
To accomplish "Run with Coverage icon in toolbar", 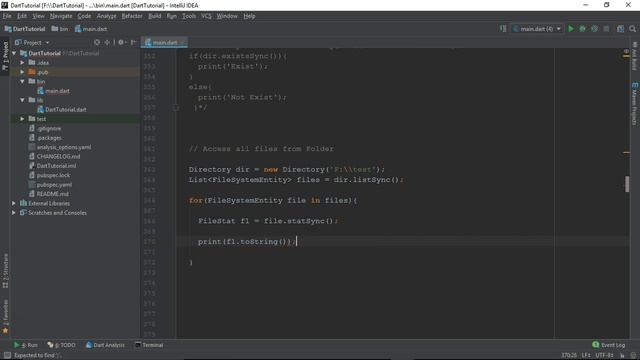I will [x=594, y=29].
